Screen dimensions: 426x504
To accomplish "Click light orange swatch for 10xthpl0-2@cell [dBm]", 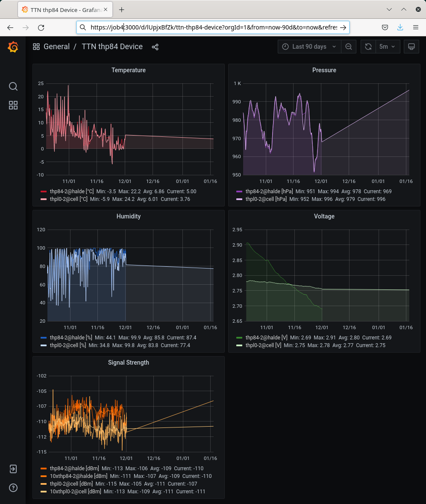I will [44, 492].
